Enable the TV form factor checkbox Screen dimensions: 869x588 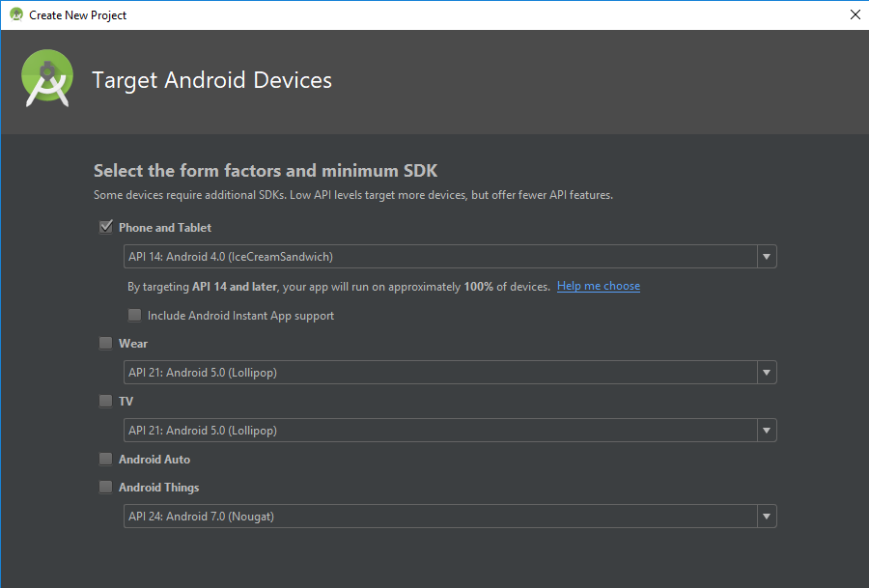click(105, 401)
